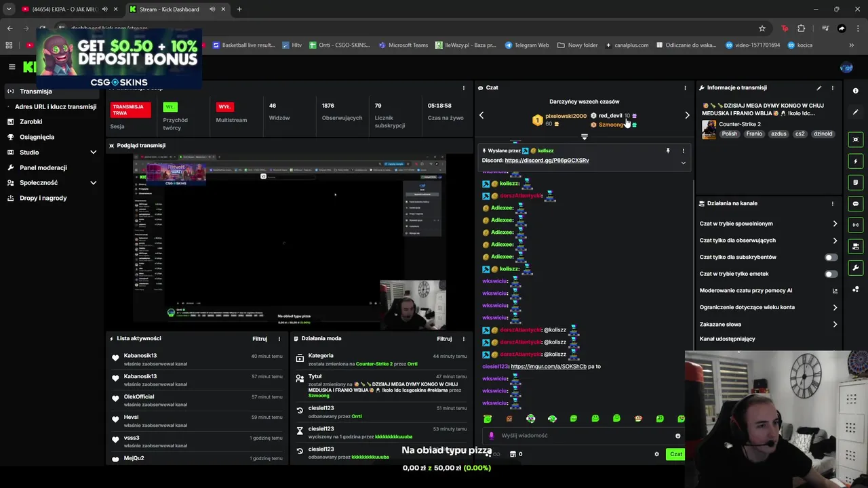This screenshot has height=488, width=868.
Task: Open the user avatar menu in header
Action: 846,67
